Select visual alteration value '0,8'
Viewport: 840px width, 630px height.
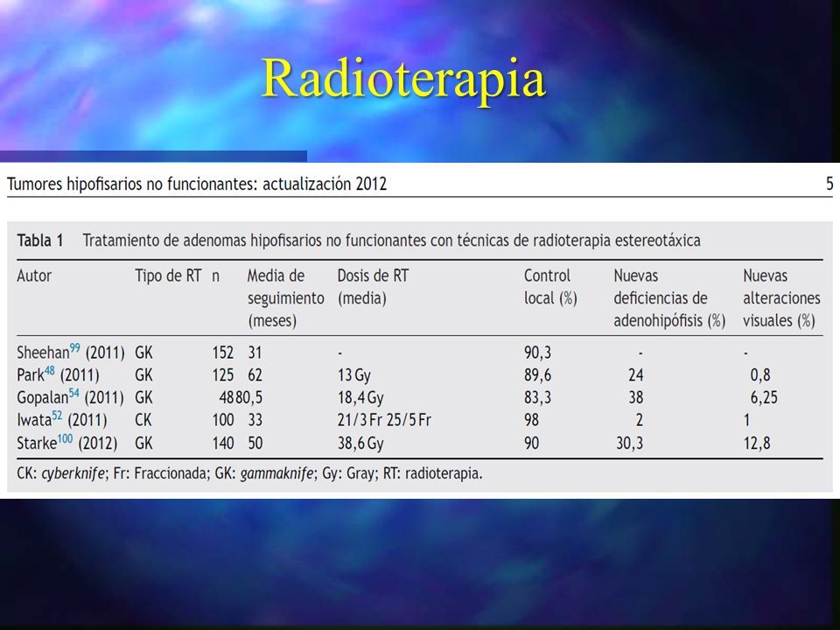tap(760, 375)
